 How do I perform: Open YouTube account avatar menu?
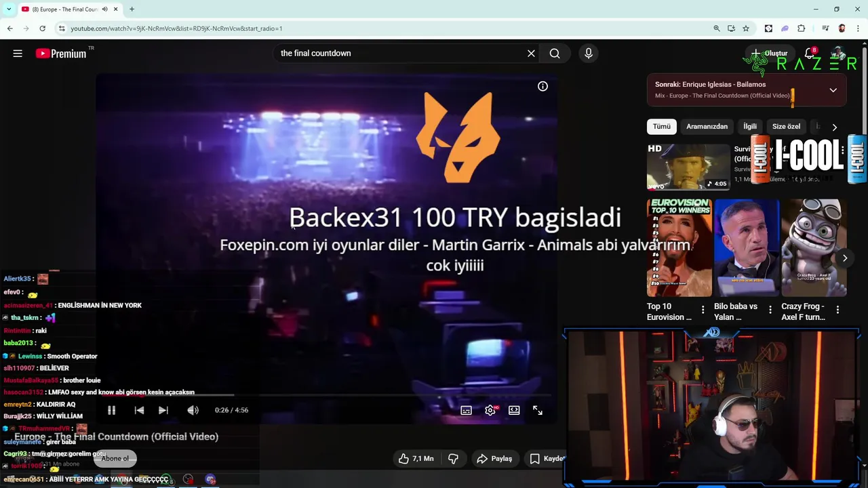click(839, 54)
